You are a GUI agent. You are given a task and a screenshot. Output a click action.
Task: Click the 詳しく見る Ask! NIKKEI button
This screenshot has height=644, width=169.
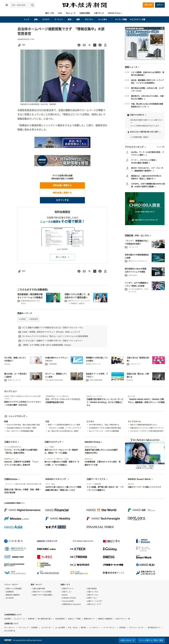62,257
